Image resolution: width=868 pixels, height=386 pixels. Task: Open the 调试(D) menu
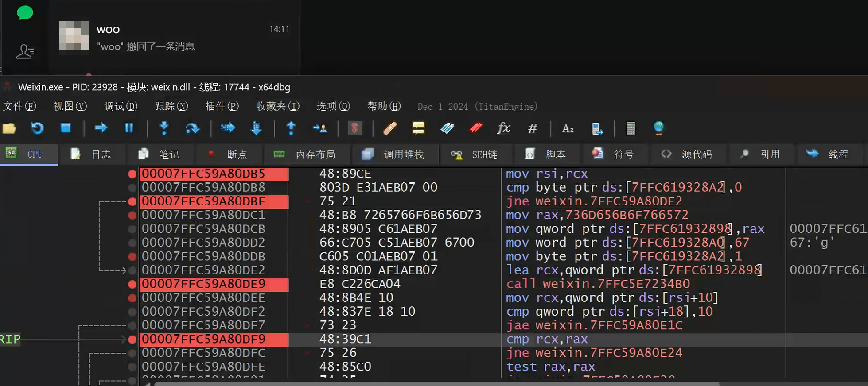point(121,106)
